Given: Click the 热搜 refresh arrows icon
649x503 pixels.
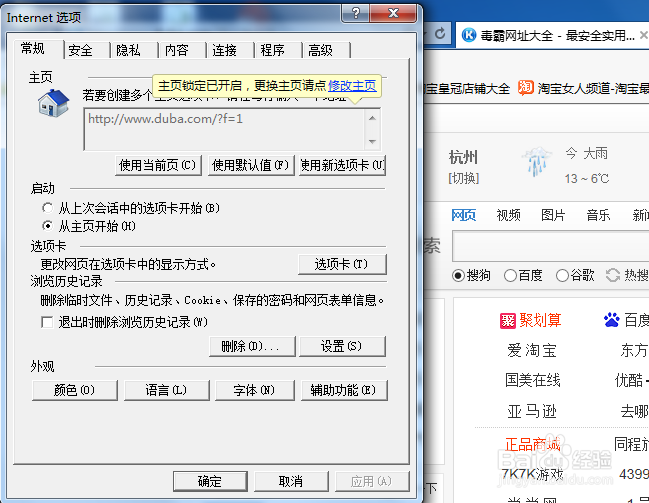Looking at the screenshot, I should pos(613,275).
